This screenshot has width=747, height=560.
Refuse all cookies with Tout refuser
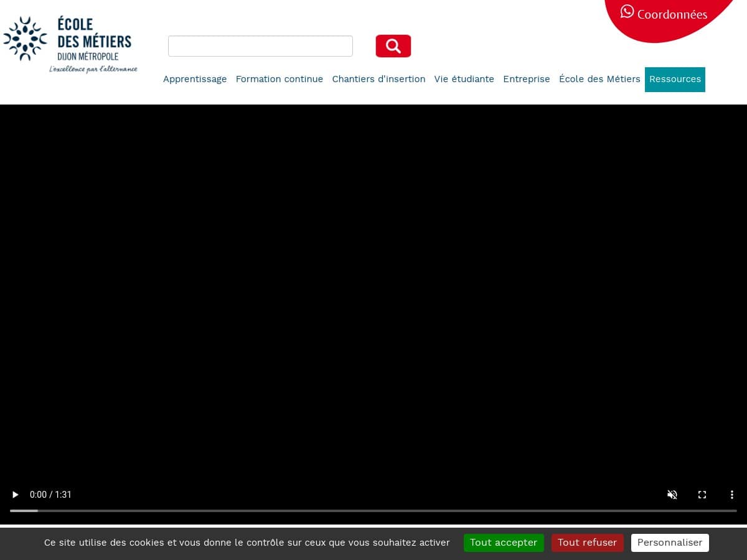pos(587,543)
